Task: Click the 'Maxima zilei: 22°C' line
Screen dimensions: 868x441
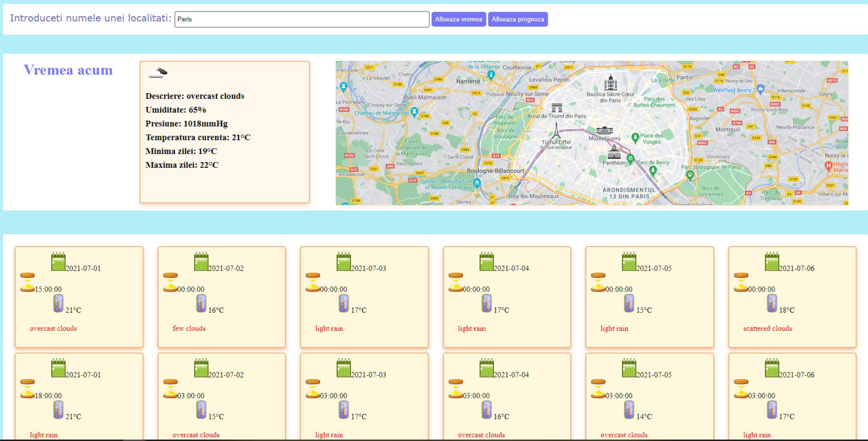Action: (x=182, y=165)
